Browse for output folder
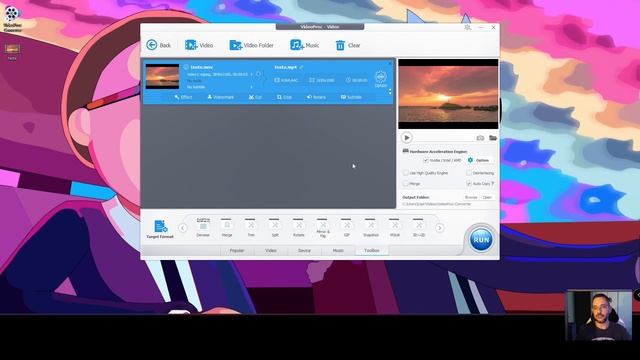The width and height of the screenshot is (640, 360). point(471,197)
